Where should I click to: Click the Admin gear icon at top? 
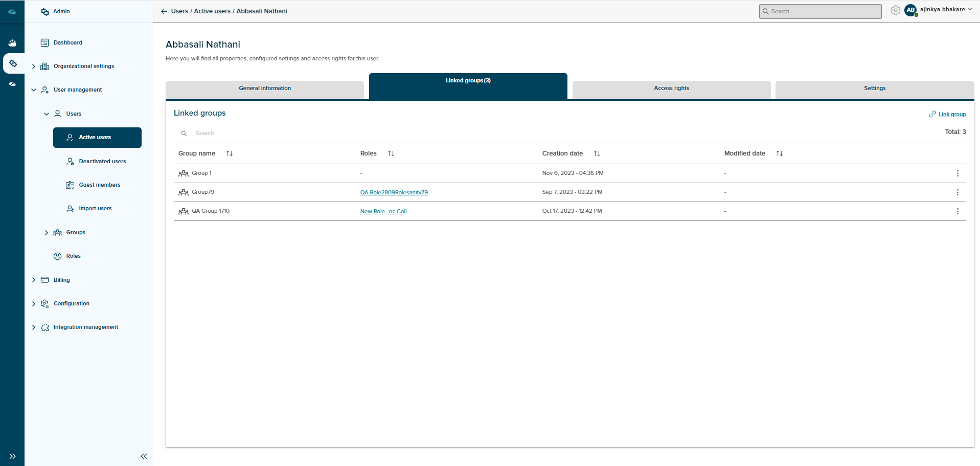[45, 11]
